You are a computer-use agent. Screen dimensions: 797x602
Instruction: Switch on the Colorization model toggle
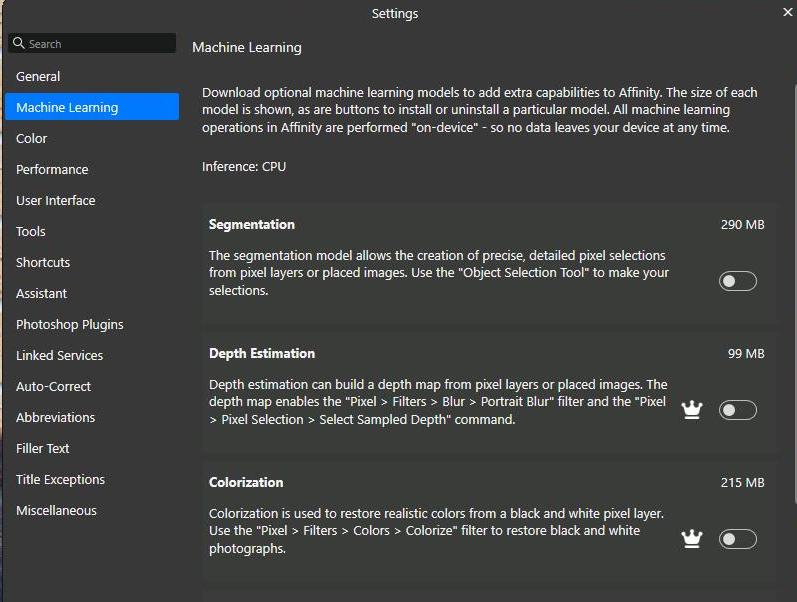tap(737, 539)
